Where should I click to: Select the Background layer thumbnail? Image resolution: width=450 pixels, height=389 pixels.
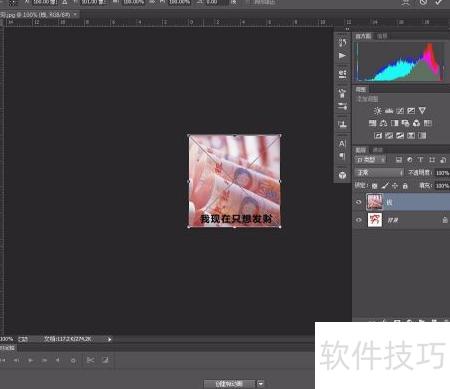coord(375,220)
